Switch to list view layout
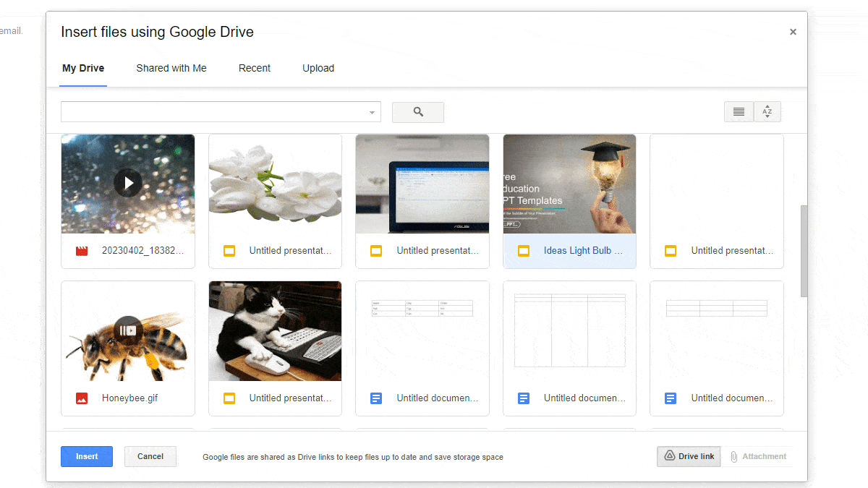Viewport: 868px width, 488px height. pos(738,111)
